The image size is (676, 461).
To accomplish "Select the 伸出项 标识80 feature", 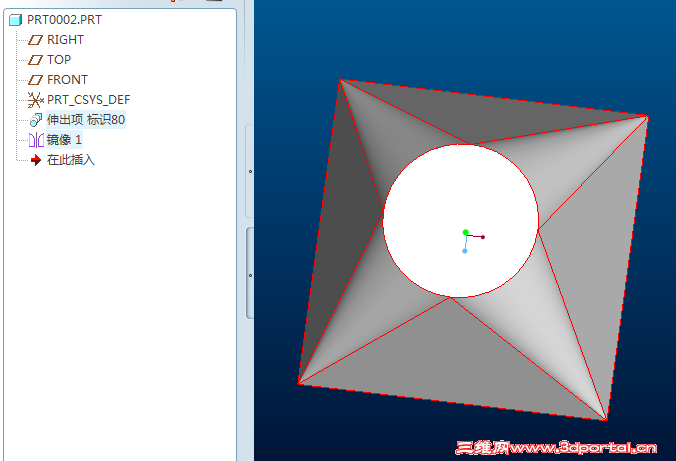I will (86, 119).
